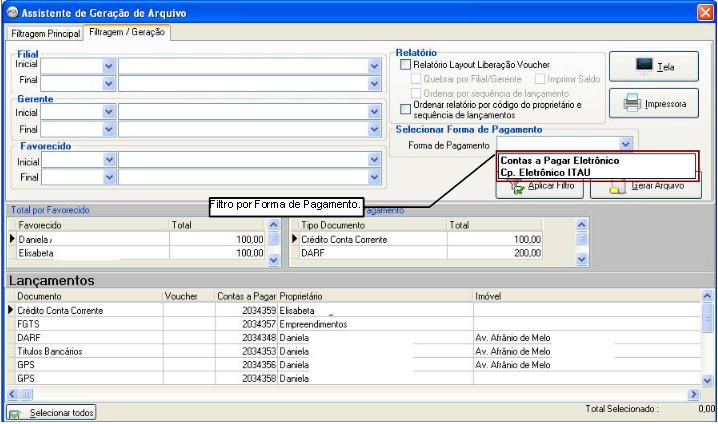Switch to the Filtragem Principal tab
Screen dimensions: 718x424
tap(45, 33)
